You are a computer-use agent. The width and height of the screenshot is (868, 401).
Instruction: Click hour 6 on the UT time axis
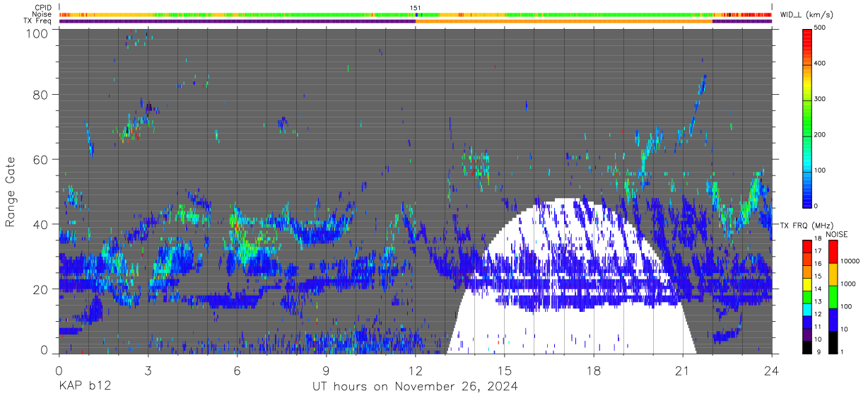[237, 370]
